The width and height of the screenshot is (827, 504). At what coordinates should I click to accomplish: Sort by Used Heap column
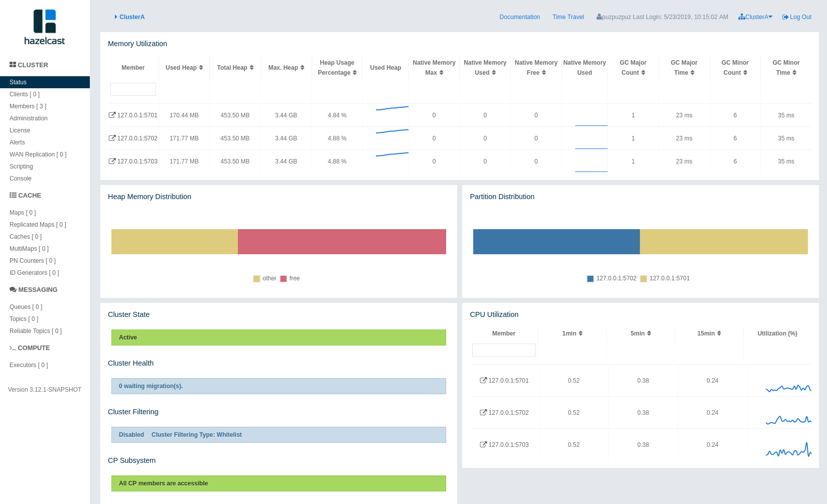pyautogui.click(x=201, y=68)
